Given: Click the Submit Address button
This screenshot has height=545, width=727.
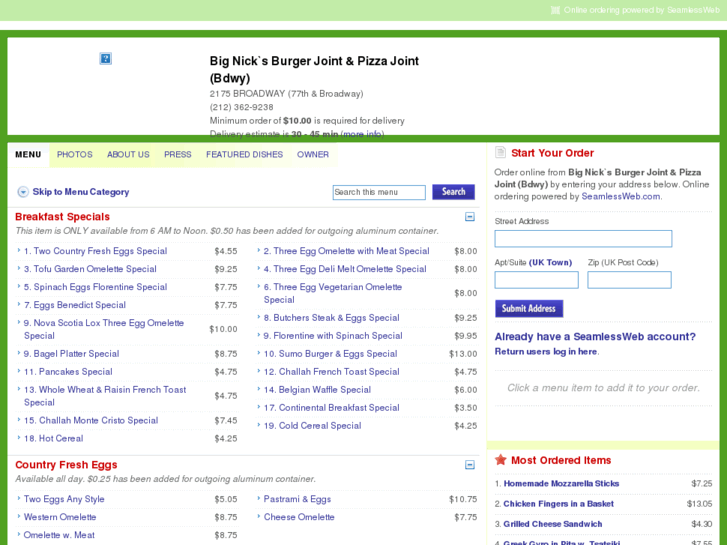Looking at the screenshot, I should (529, 308).
